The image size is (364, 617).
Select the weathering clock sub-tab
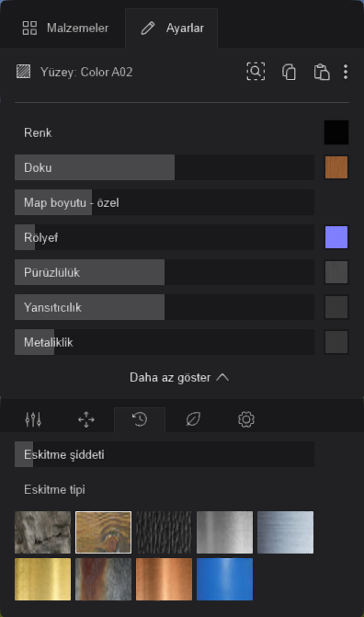[140, 419]
